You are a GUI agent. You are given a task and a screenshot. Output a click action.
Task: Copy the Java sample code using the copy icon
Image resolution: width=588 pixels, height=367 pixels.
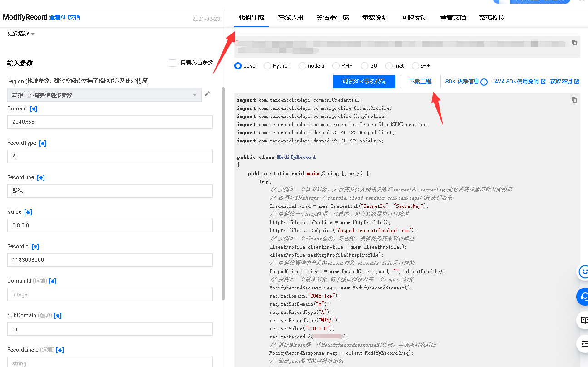click(574, 100)
